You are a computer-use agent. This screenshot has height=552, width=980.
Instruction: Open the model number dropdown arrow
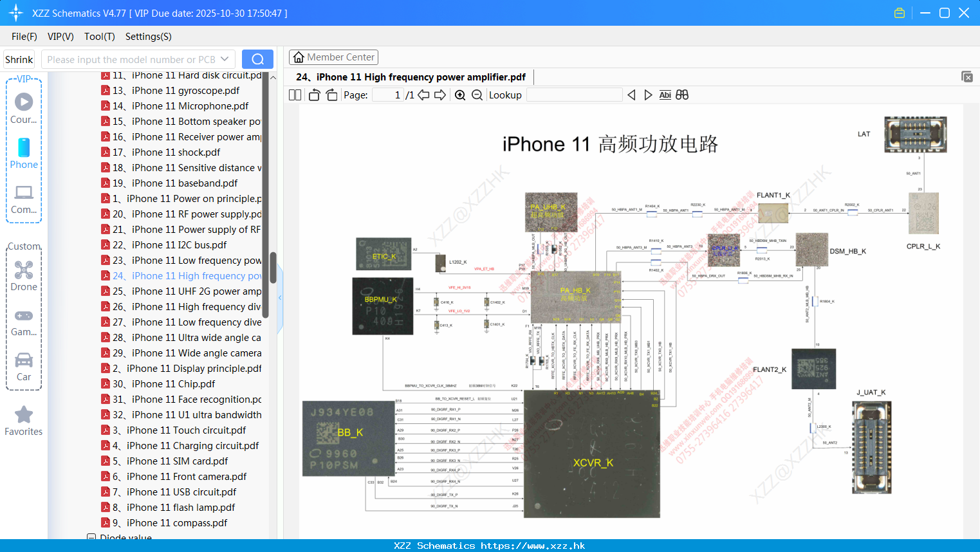tap(225, 59)
